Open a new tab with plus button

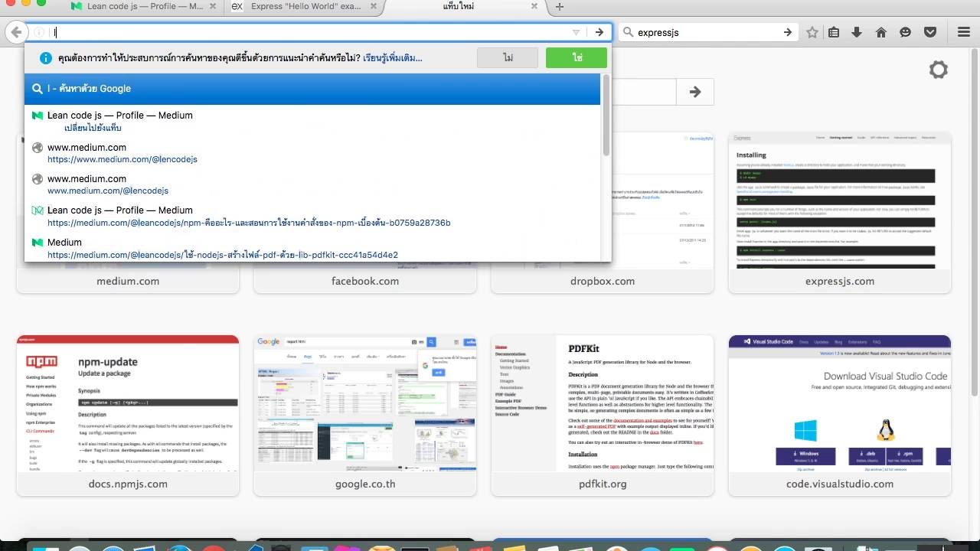coord(560,7)
